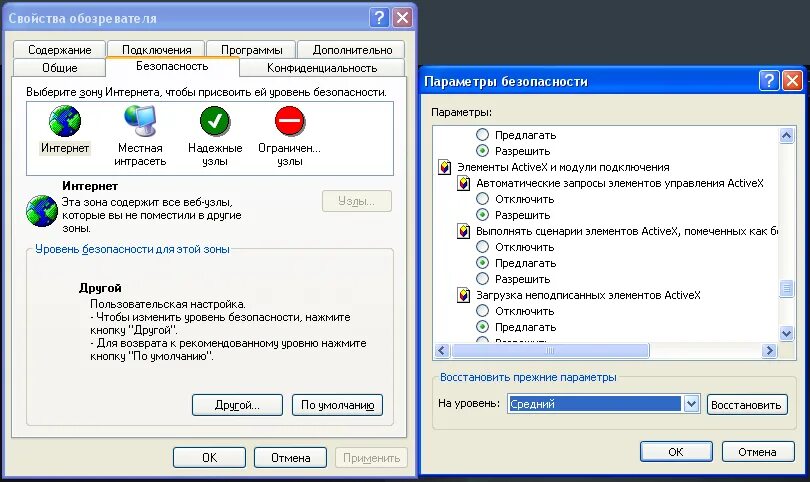This screenshot has width=810, height=482.
Task: Open the Дополнительно tab
Action: [x=352, y=50]
